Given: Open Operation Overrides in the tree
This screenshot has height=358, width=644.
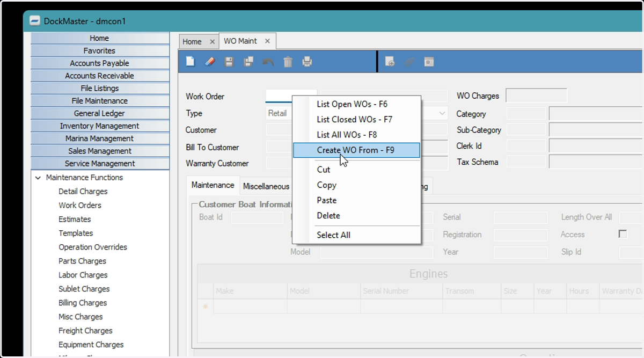Looking at the screenshot, I should [93, 247].
